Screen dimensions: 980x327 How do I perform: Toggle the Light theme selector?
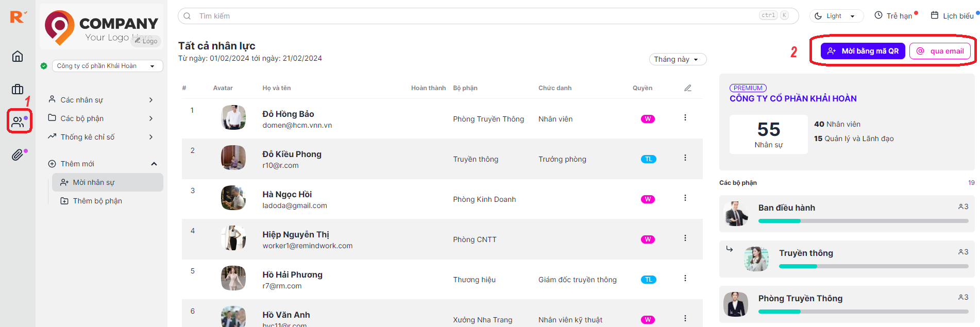pos(836,16)
